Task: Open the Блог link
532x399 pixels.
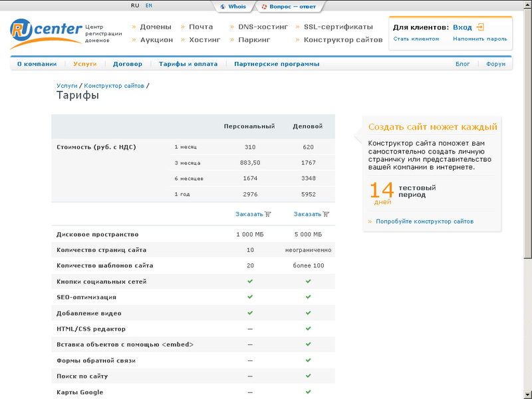Action: coord(462,64)
